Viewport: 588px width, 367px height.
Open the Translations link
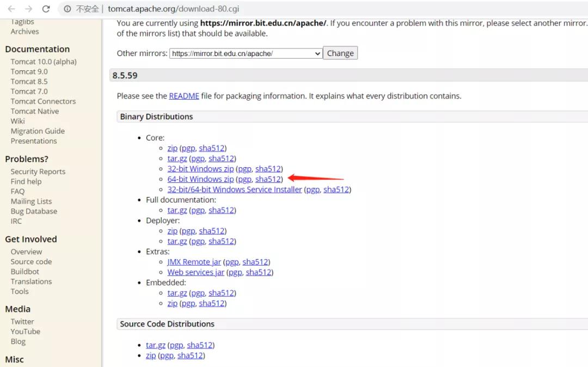pyautogui.click(x=31, y=282)
